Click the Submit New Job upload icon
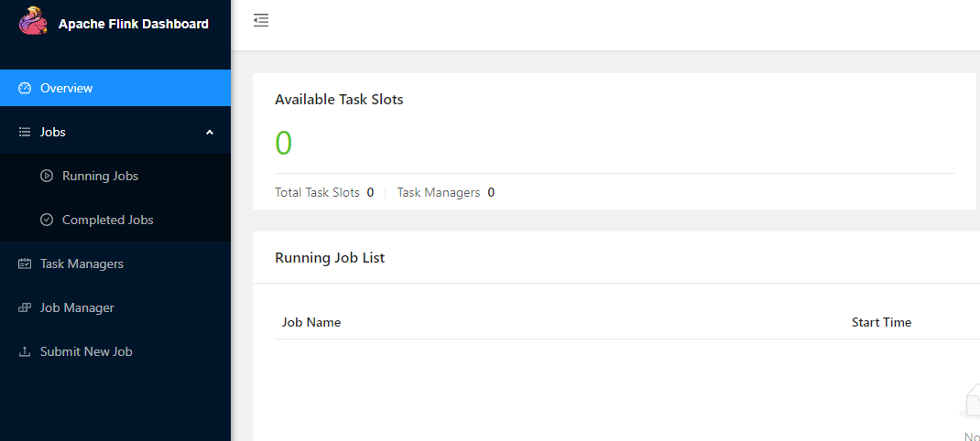This screenshot has width=980, height=441. pos(25,351)
